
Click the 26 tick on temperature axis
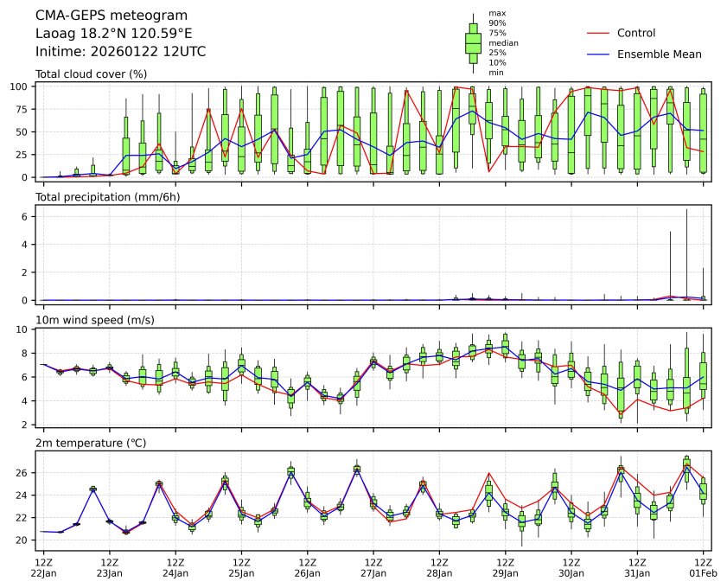point(25,473)
